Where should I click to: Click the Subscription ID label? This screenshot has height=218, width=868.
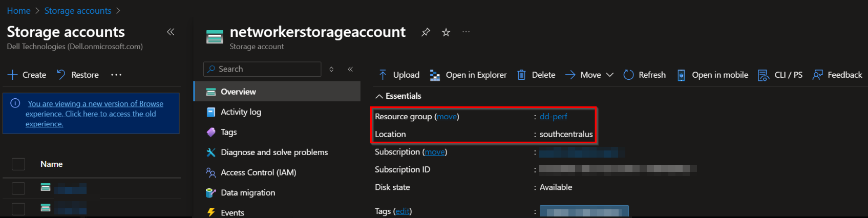[403, 169]
